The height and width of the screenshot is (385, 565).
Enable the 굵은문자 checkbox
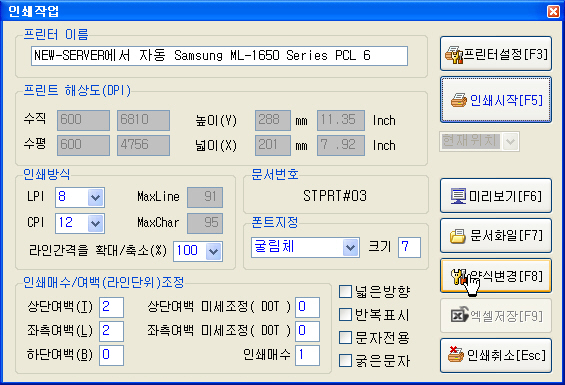click(x=345, y=360)
